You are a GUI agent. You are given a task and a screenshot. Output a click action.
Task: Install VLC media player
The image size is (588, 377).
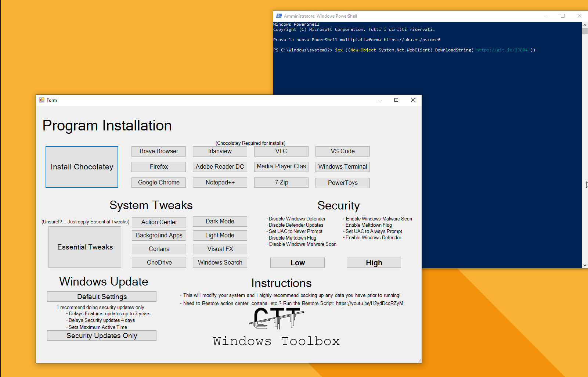click(281, 151)
